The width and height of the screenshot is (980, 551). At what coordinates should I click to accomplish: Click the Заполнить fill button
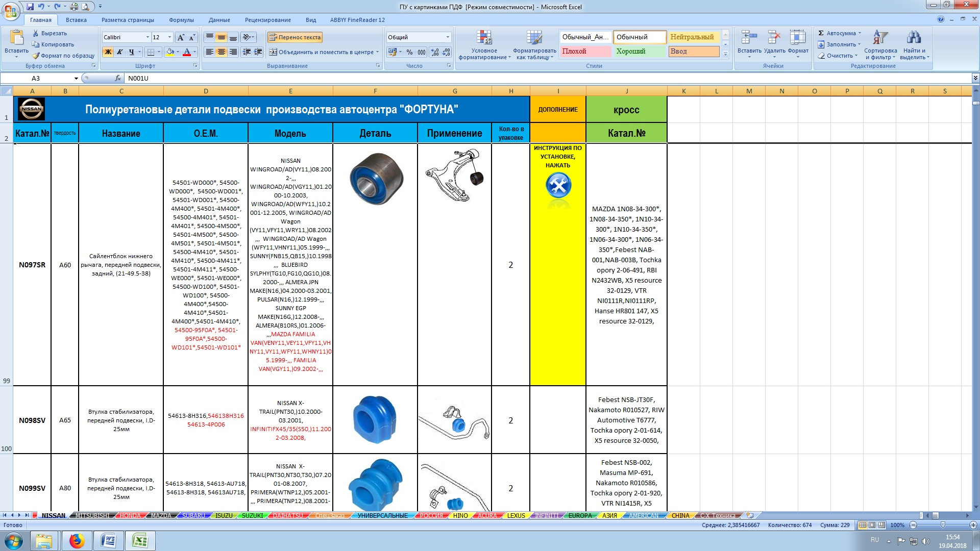839,44
